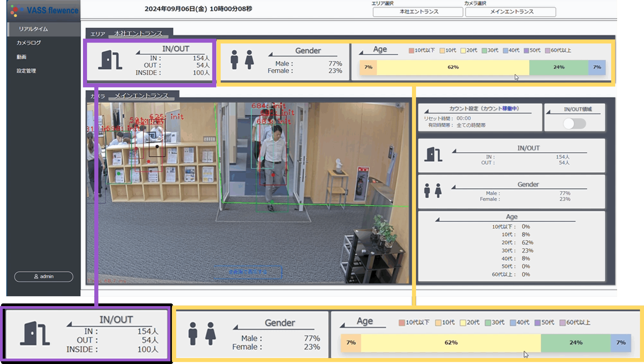Click the blue fullscreen button on video

point(248,272)
